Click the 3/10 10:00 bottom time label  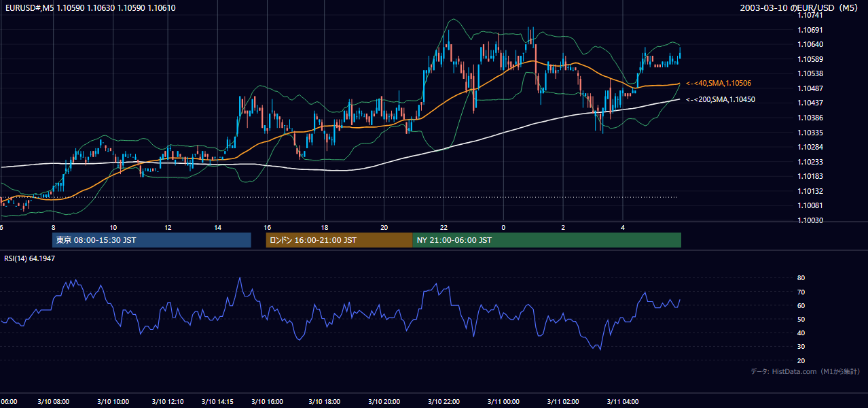113,401
